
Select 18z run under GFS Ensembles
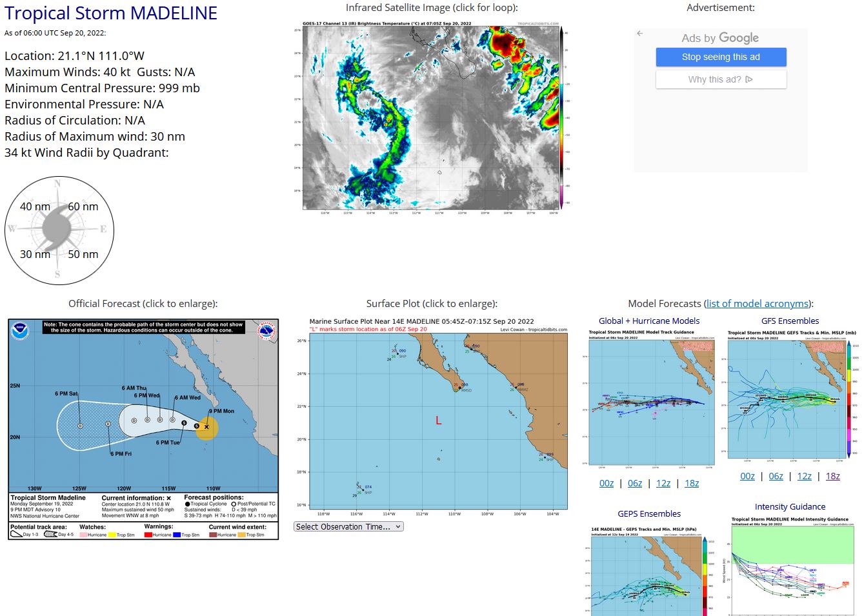833,476
